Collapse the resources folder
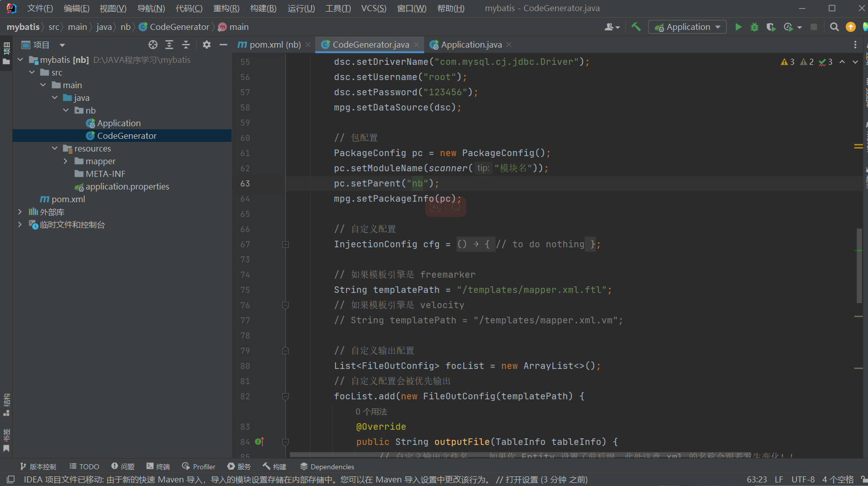 pos(55,148)
